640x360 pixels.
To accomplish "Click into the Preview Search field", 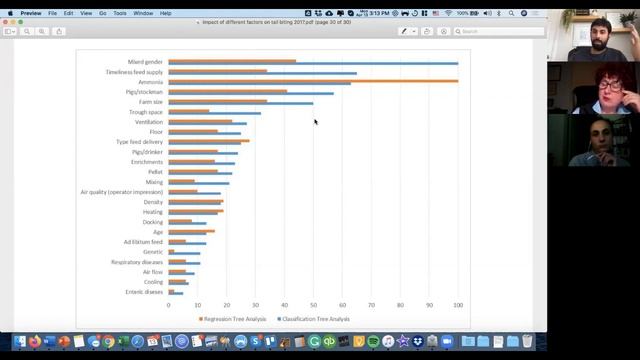I will point(499,31).
